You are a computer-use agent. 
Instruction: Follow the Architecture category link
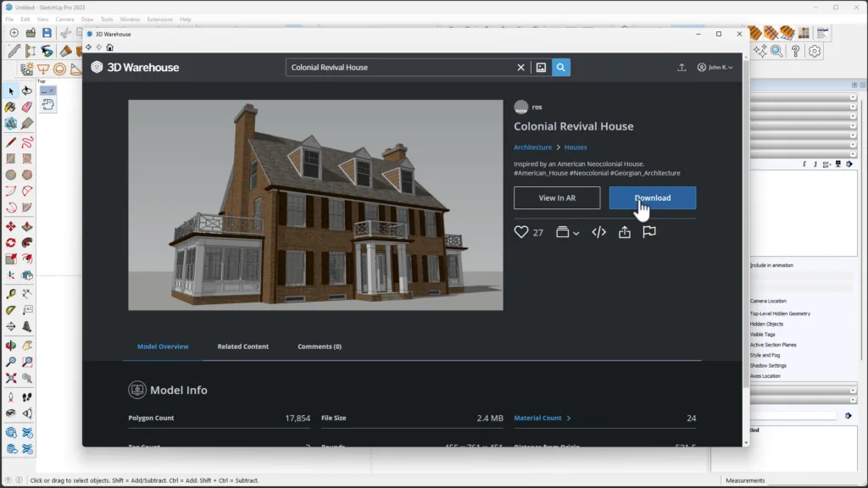(x=532, y=147)
